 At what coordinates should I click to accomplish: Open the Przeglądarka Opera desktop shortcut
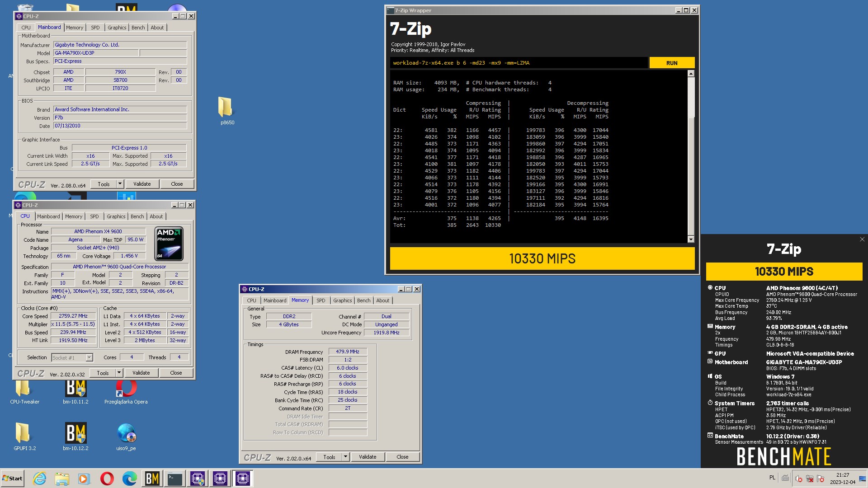[126, 392]
